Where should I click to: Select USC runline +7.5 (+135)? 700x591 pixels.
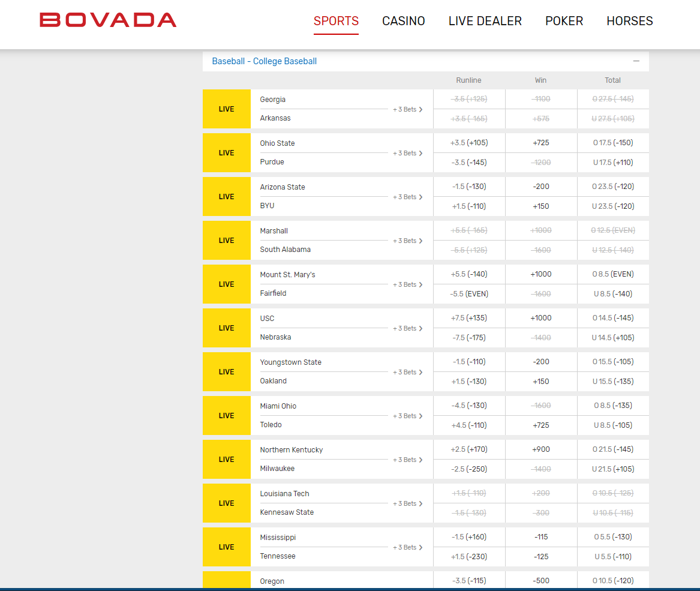469,318
